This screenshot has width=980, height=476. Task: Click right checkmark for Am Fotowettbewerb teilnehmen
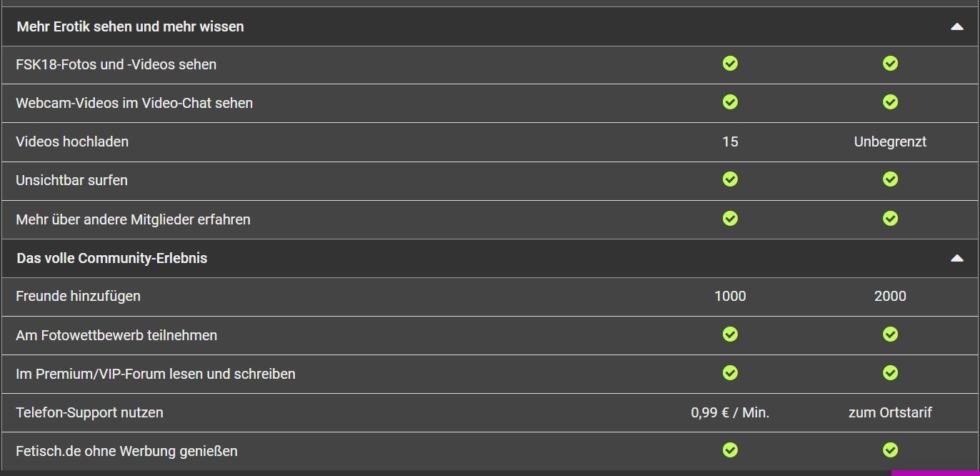coord(890,334)
